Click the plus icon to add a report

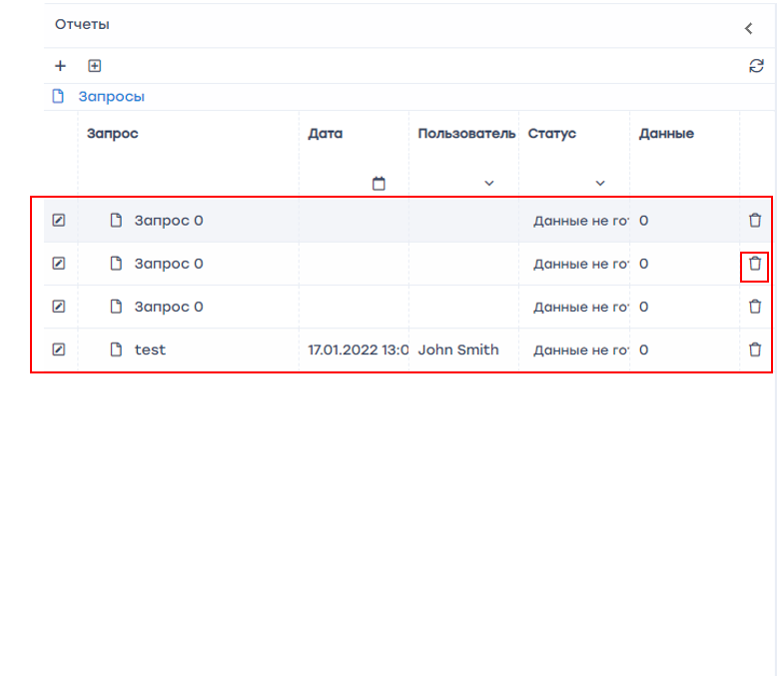pos(60,66)
